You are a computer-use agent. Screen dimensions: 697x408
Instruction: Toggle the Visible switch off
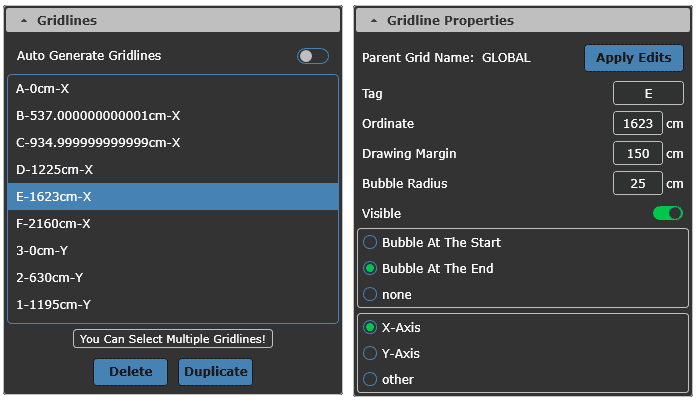coord(667,213)
